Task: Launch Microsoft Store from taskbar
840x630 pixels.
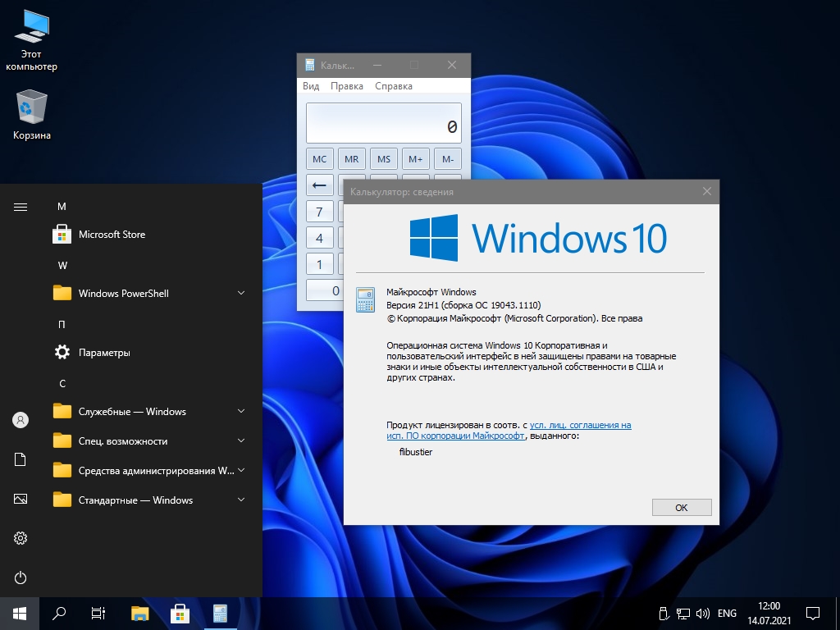Action: [180, 613]
